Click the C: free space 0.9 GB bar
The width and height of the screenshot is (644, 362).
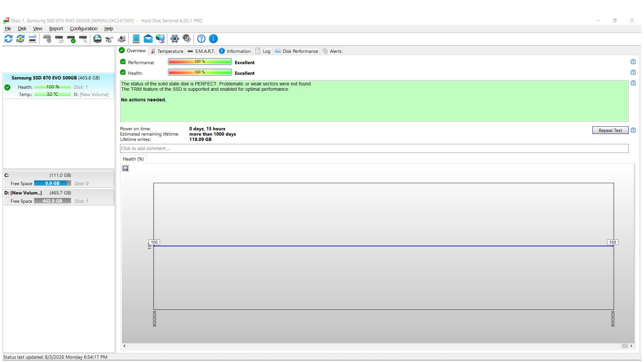[53, 183]
